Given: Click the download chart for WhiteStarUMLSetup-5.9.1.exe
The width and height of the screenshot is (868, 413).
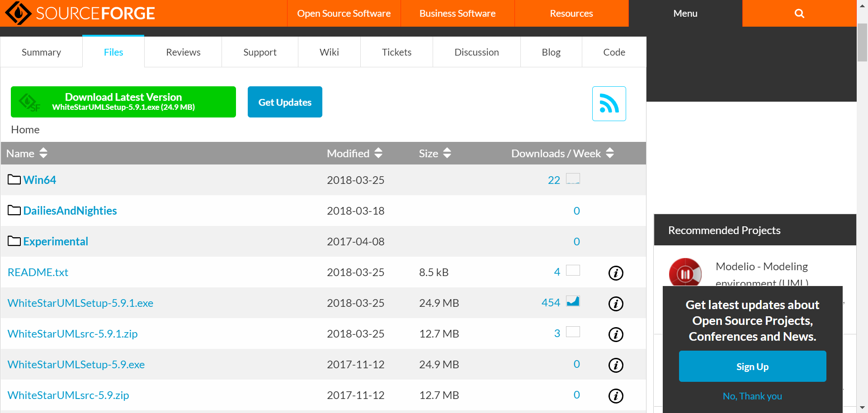Looking at the screenshot, I should click(x=573, y=301).
